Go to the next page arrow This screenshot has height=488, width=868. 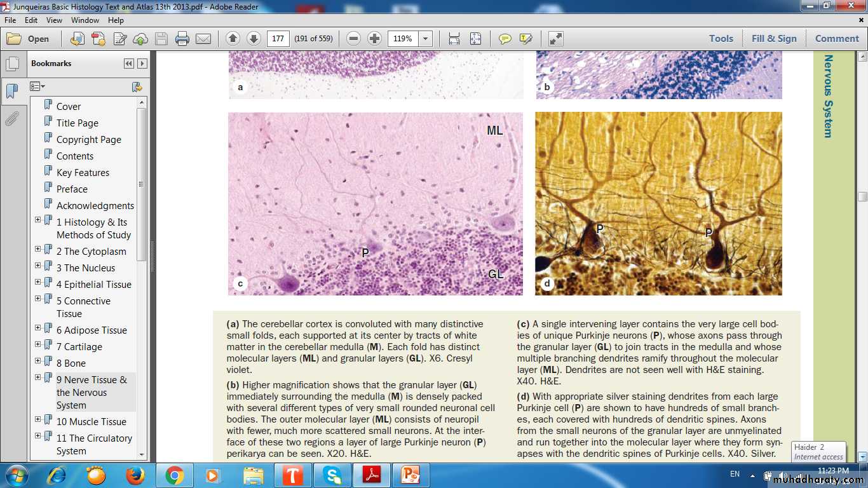tap(253, 39)
